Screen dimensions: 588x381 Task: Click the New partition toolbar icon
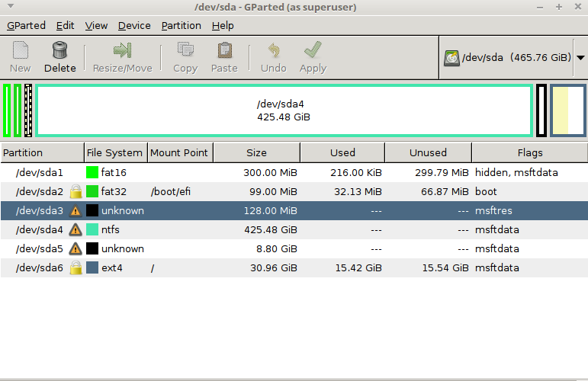pyautogui.click(x=21, y=50)
